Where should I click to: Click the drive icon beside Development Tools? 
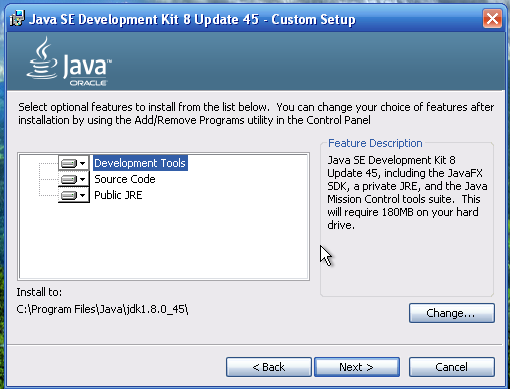69,163
